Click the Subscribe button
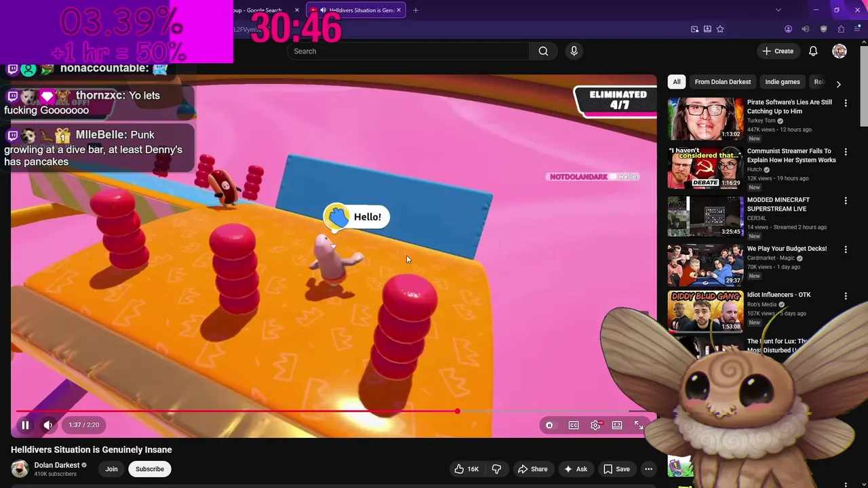868x488 pixels. (150, 469)
